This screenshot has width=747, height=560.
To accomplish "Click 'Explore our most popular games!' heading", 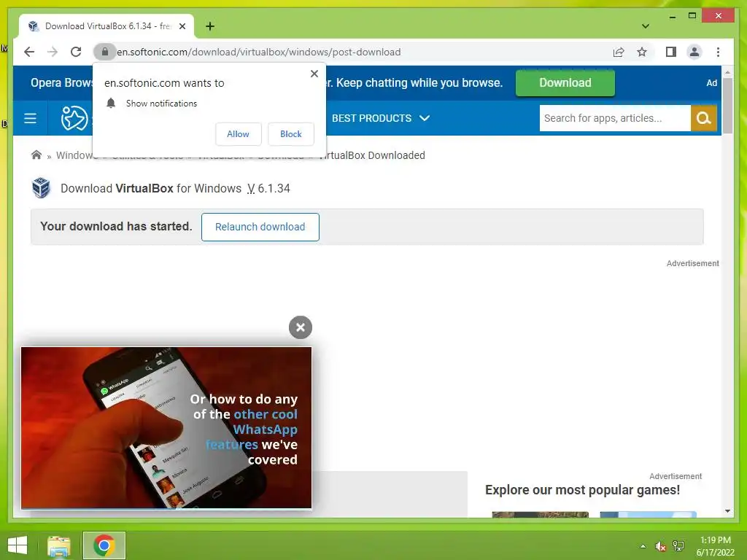I will coord(582,490).
